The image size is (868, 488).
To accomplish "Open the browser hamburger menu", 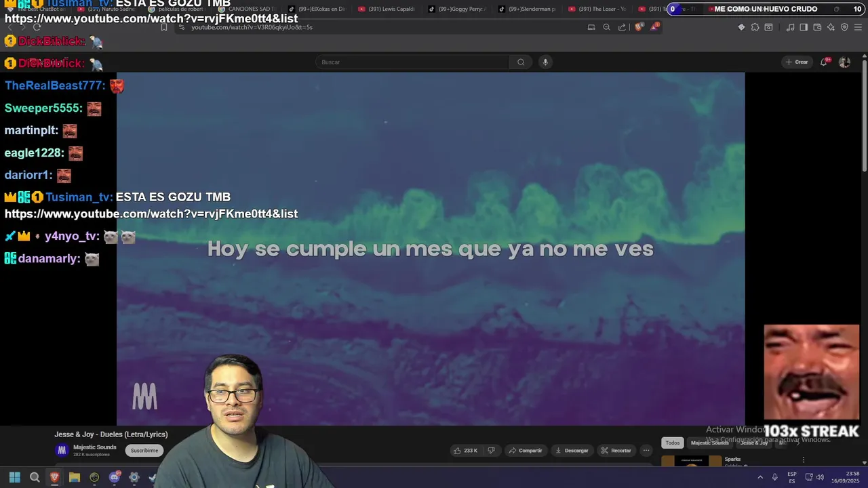I will (859, 27).
